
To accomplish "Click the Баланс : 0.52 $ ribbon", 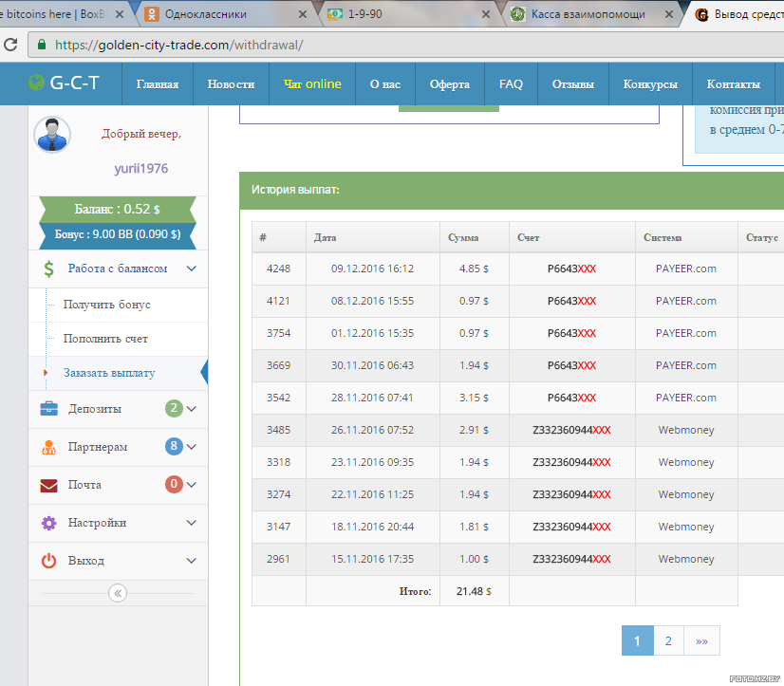I will [x=118, y=209].
